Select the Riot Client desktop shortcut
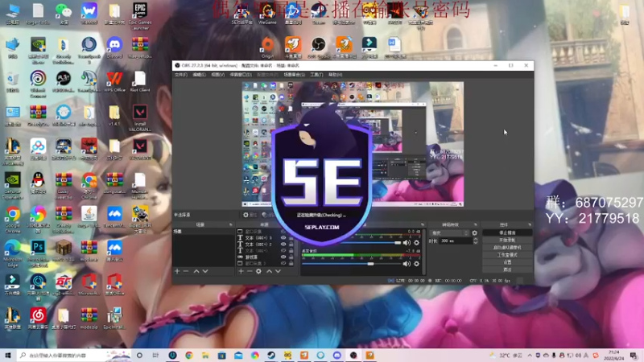The width and height of the screenshot is (644, 362). pos(139,82)
